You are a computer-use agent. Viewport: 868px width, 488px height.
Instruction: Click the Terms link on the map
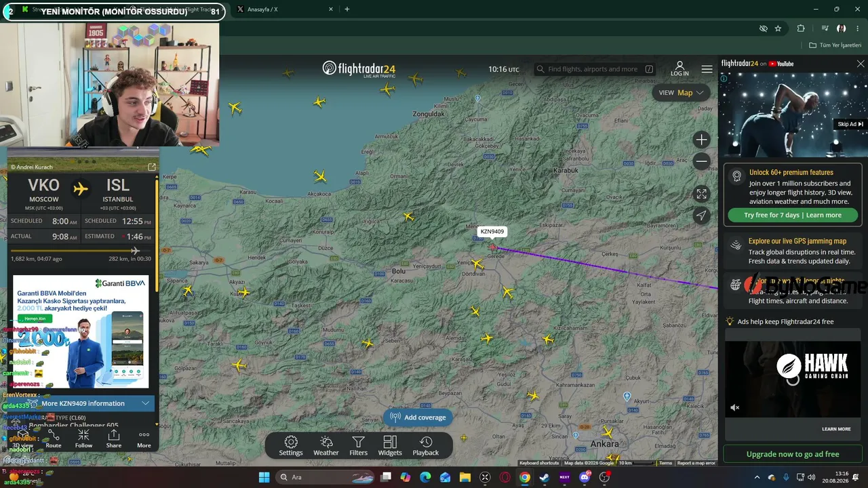click(665, 463)
